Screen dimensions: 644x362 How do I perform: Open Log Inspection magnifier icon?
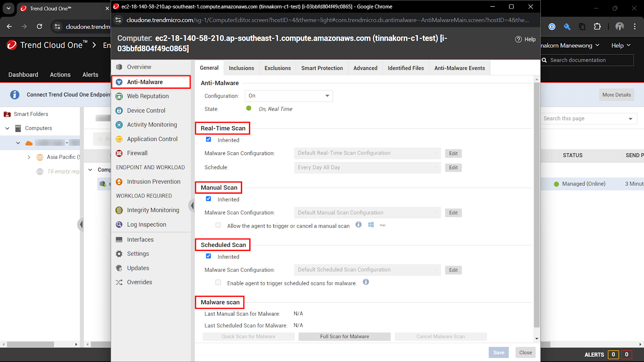click(x=119, y=225)
